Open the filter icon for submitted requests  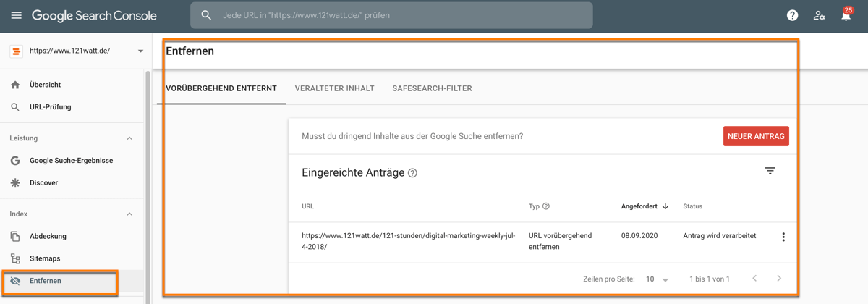tap(770, 171)
